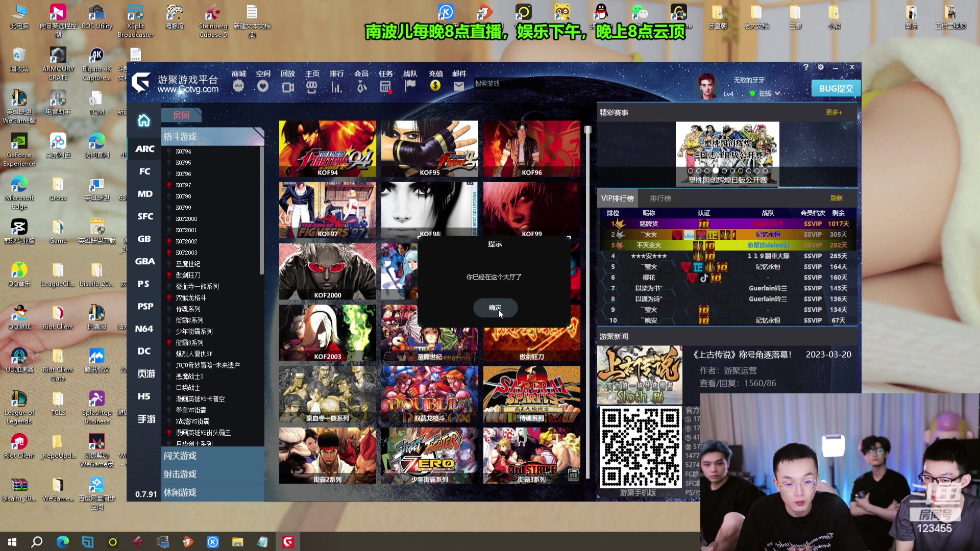Click the game list vertical scrollbar
The image size is (980, 551).
click(262, 210)
